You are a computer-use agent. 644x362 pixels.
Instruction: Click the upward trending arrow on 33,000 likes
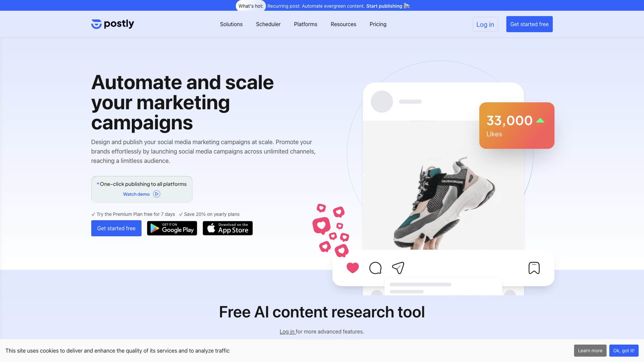point(540,120)
